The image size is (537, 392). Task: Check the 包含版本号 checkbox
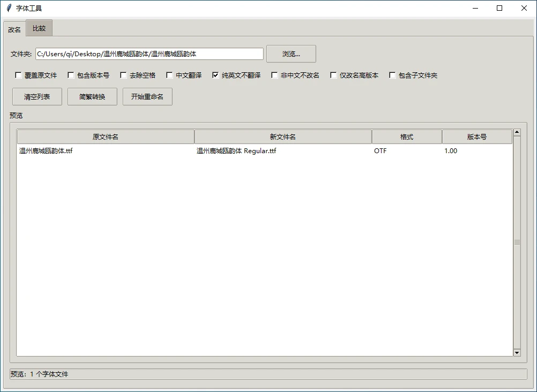point(70,75)
